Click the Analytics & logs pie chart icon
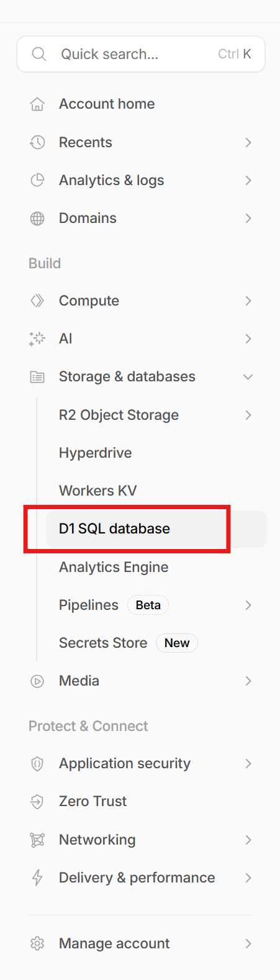This screenshot has width=280, height=980. coord(37,180)
